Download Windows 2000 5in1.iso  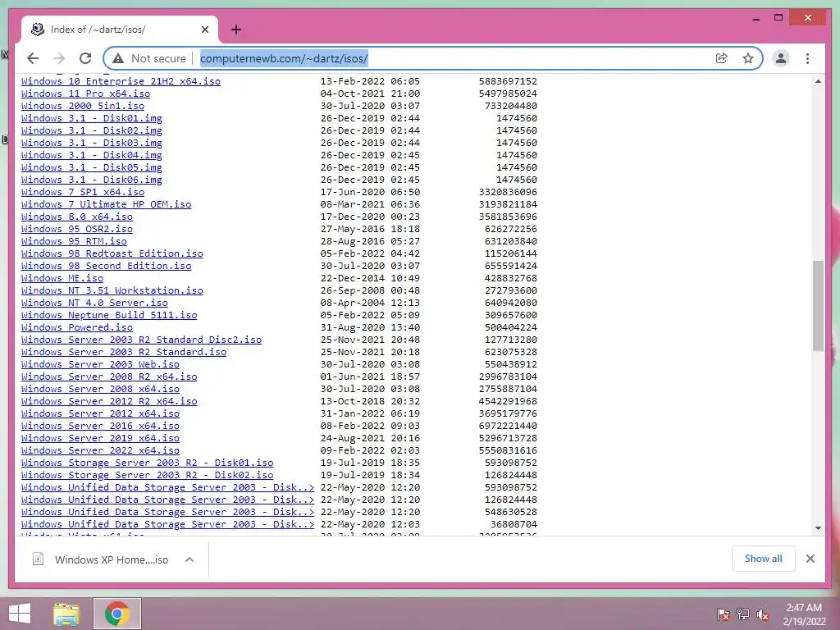(x=83, y=106)
